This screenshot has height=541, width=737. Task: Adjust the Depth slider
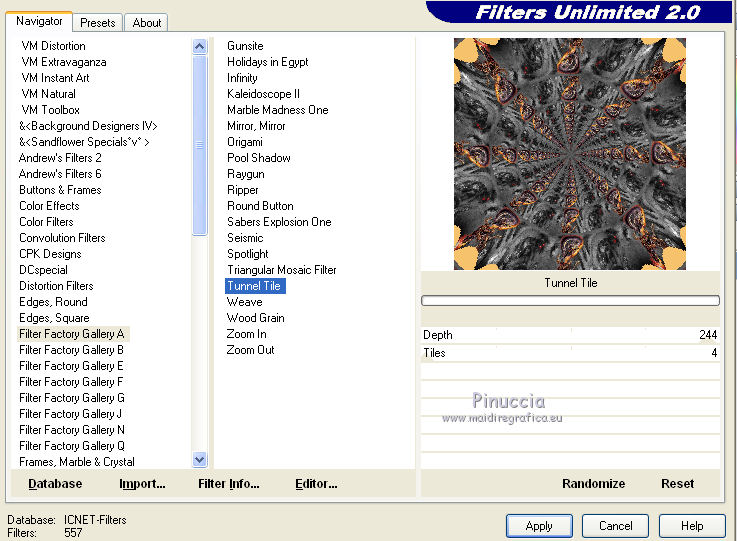(570, 335)
